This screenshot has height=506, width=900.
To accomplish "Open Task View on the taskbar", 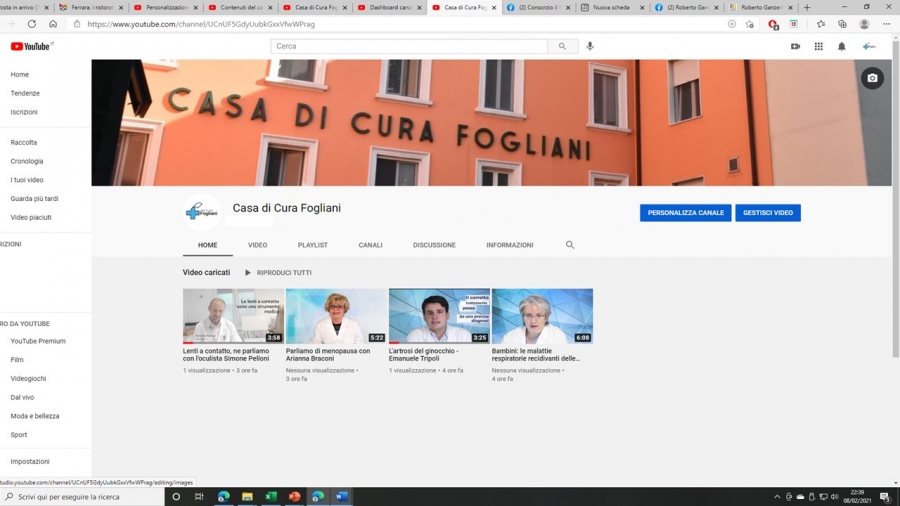I will coord(199,496).
